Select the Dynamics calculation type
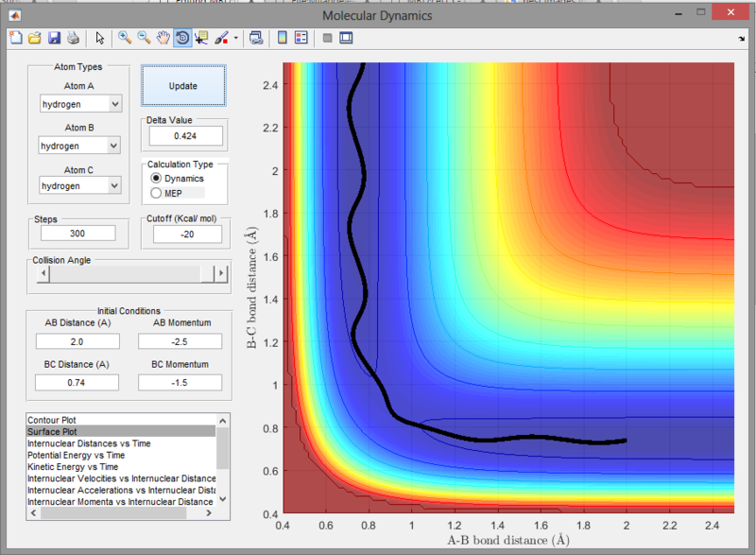Viewport: 756px width, 555px height. point(157,179)
